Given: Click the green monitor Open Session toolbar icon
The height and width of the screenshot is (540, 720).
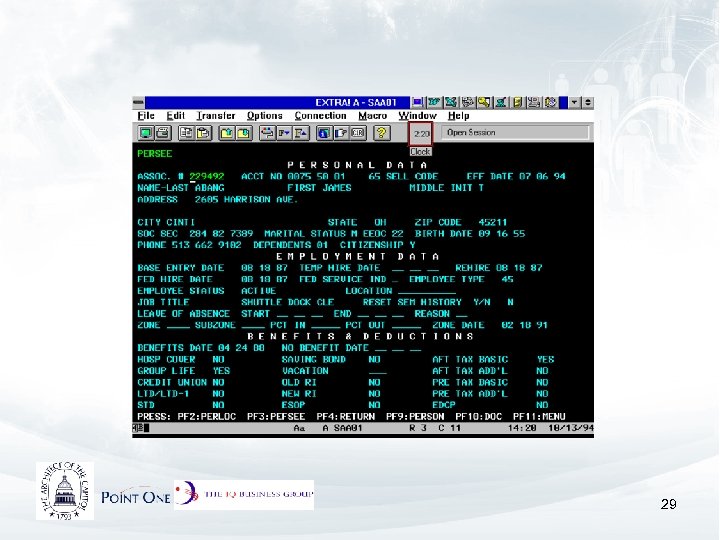Looking at the screenshot, I should [146, 133].
